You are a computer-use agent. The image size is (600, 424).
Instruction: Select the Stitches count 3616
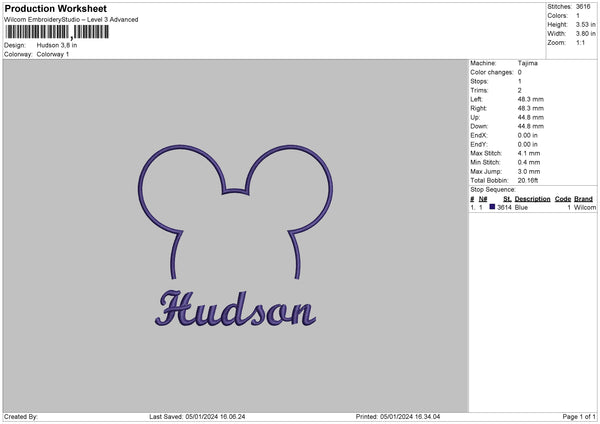[x=583, y=7]
